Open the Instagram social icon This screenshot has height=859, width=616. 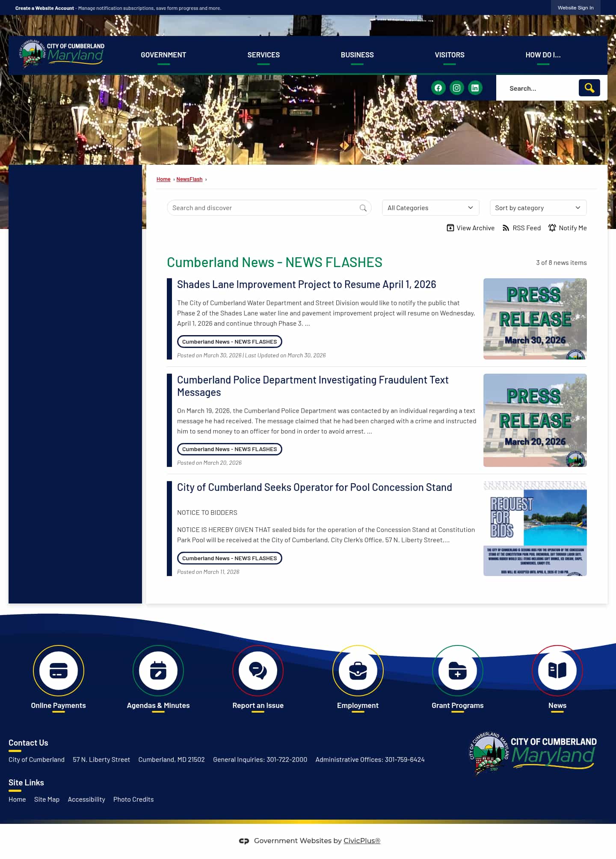[456, 88]
